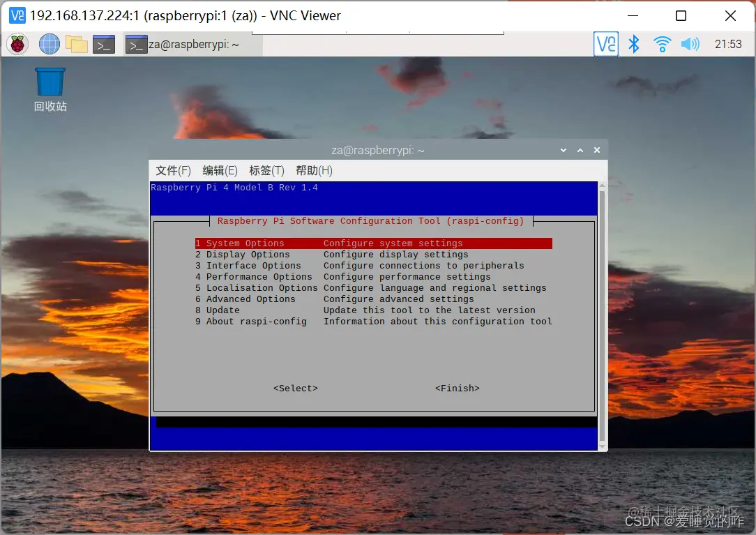Launch the web browser globe icon
756x535 pixels.
pyautogui.click(x=50, y=45)
